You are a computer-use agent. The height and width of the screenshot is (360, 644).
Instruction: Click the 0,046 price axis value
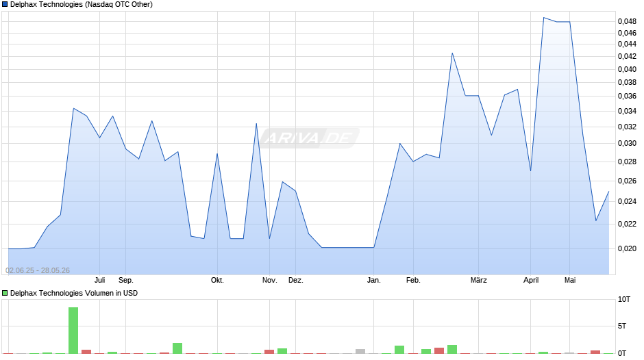click(x=627, y=33)
